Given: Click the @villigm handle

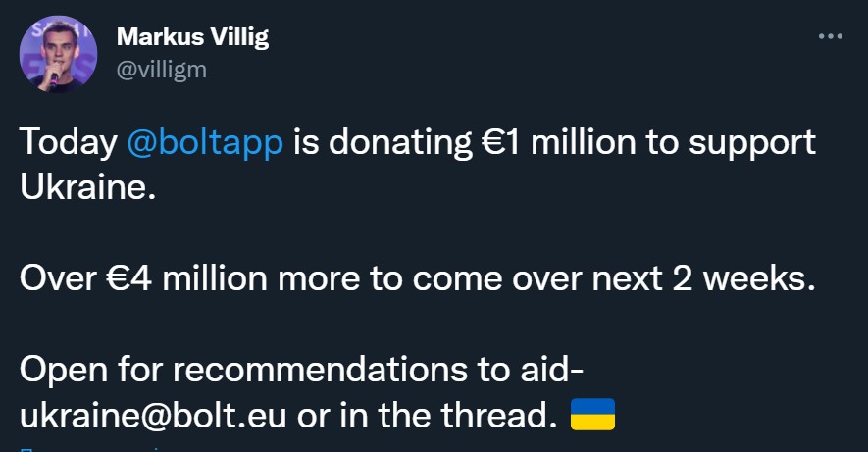Looking at the screenshot, I should tap(162, 71).
